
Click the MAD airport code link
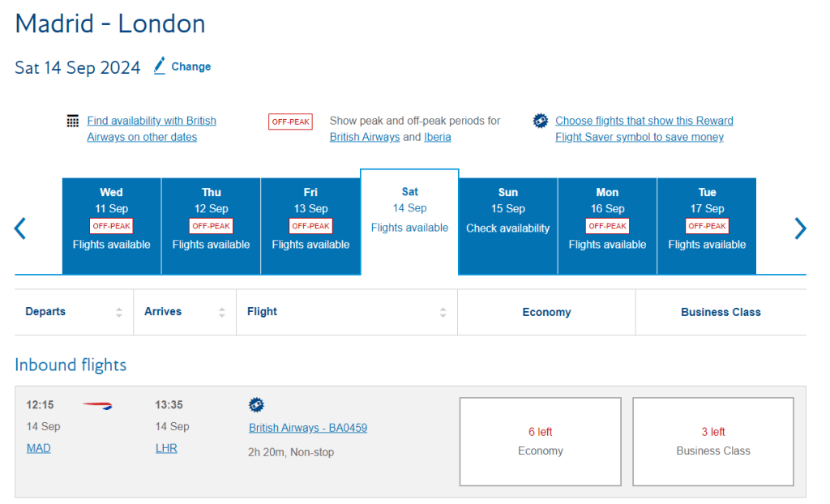[x=38, y=447]
